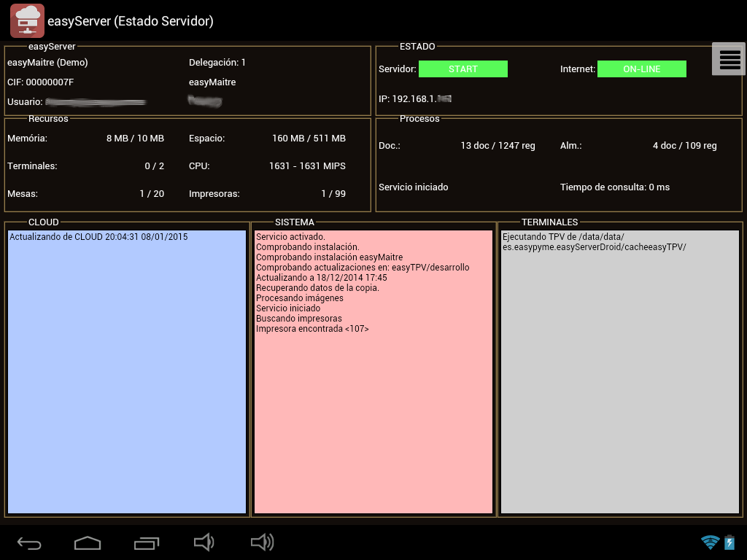Open the hamburger menu button

[x=729, y=59]
